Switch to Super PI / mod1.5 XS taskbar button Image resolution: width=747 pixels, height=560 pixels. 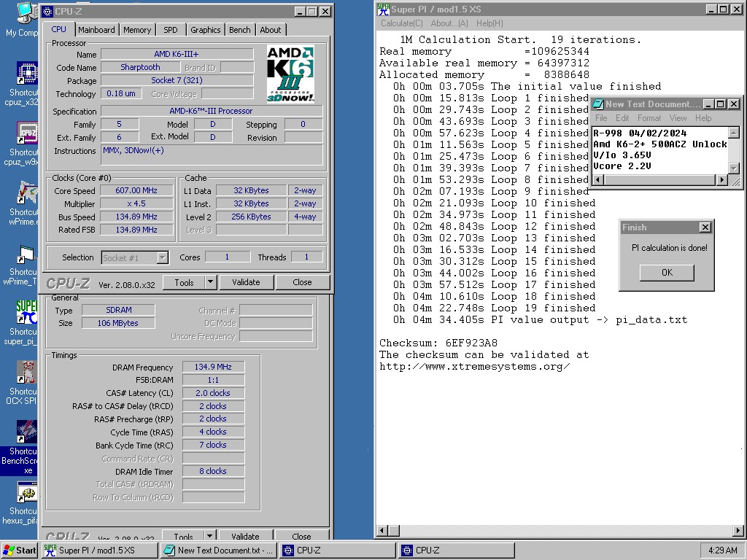[99, 551]
